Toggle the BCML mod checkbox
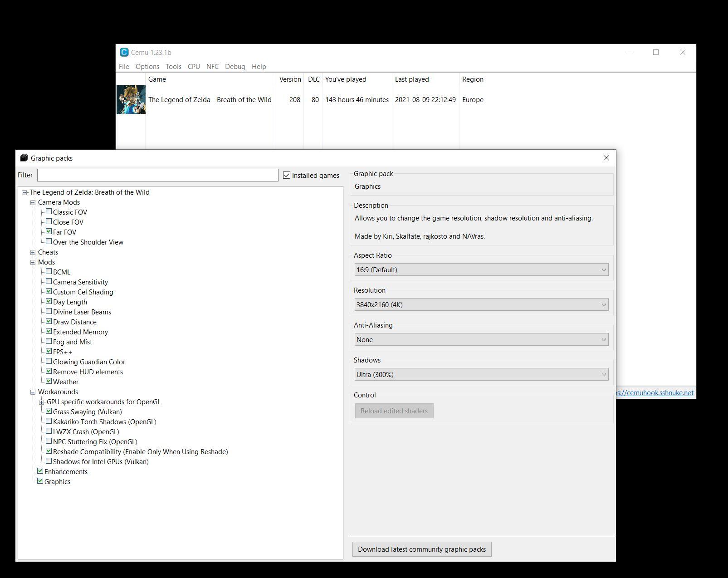 pyautogui.click(x=49, y=271)
